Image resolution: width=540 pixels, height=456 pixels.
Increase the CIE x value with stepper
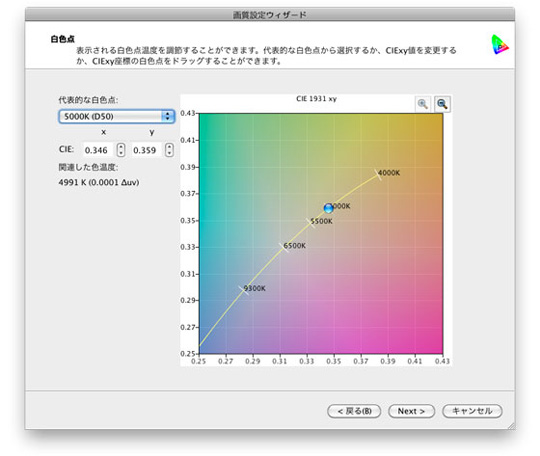tap(121, 147)
